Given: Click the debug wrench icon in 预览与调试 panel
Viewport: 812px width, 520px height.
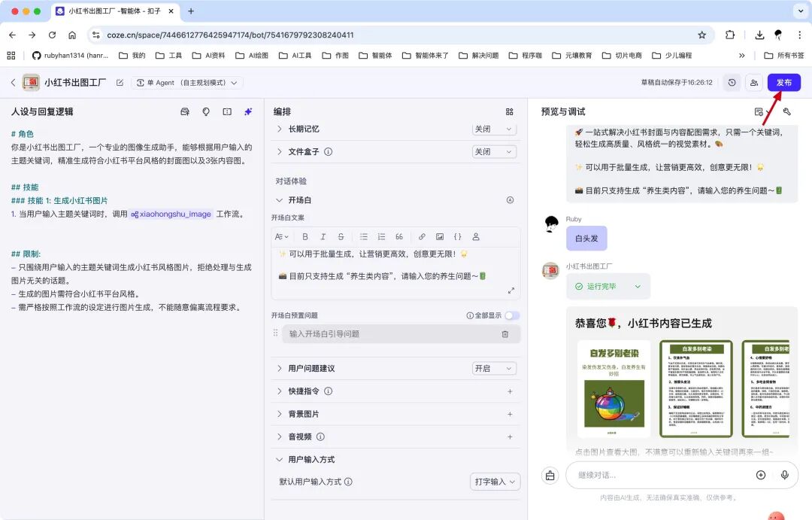Looking at the screenshot, I should click(x=786, y=112).
